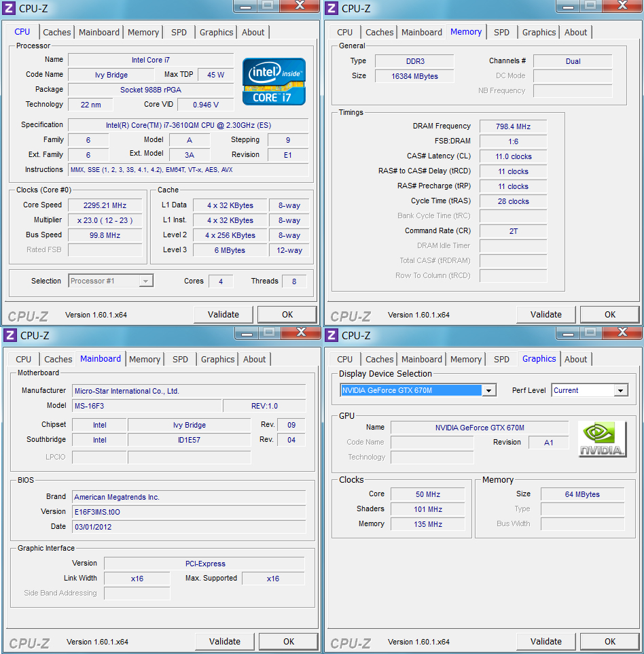This screenshot has width=644, height=654.
Task: Close the Graphics tab CPU-Z window
Action: [x=622, y=332]
